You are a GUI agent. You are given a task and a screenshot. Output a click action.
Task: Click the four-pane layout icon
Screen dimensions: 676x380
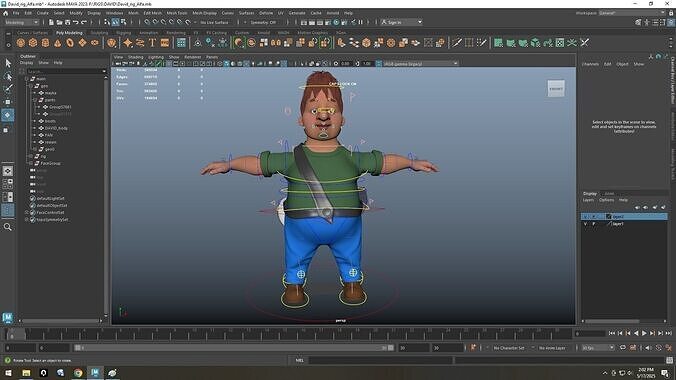[8, 184]
